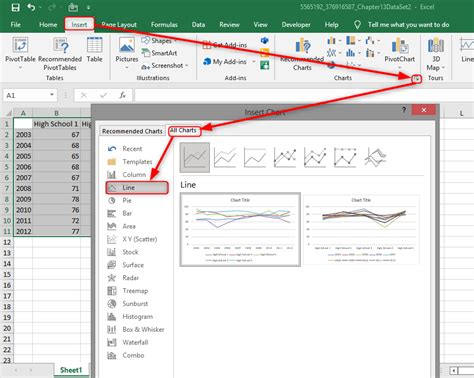Choose Line chart type
Screen dimensions: 474x378
(137, 188)
